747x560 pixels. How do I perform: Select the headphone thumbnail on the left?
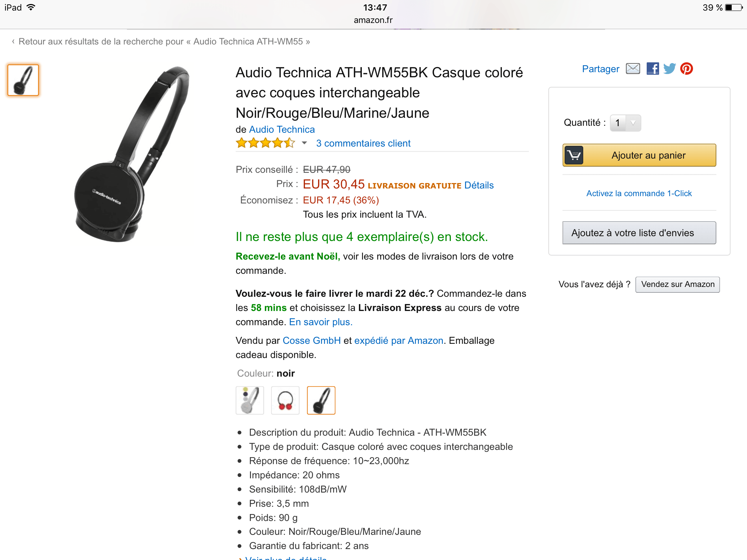[23, 80]
